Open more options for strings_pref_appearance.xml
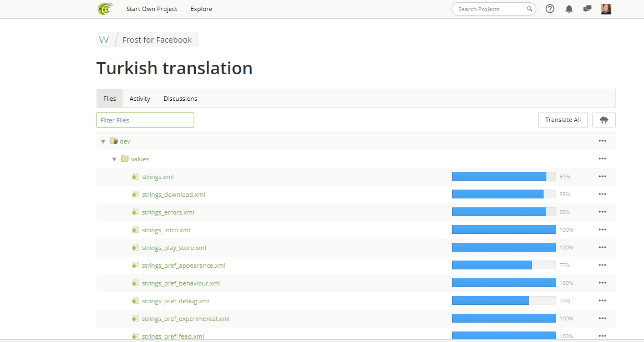The image size is (644, 342). coord(602,265)
